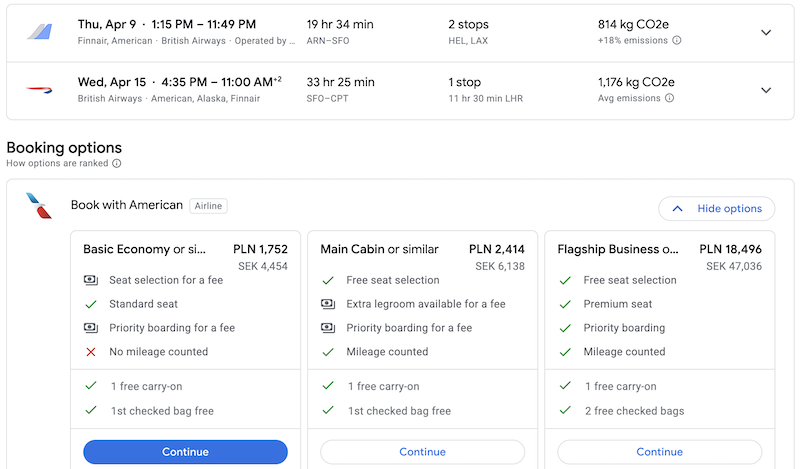
Task: Click the 33 hr 25 min duration
Action: 340,82
